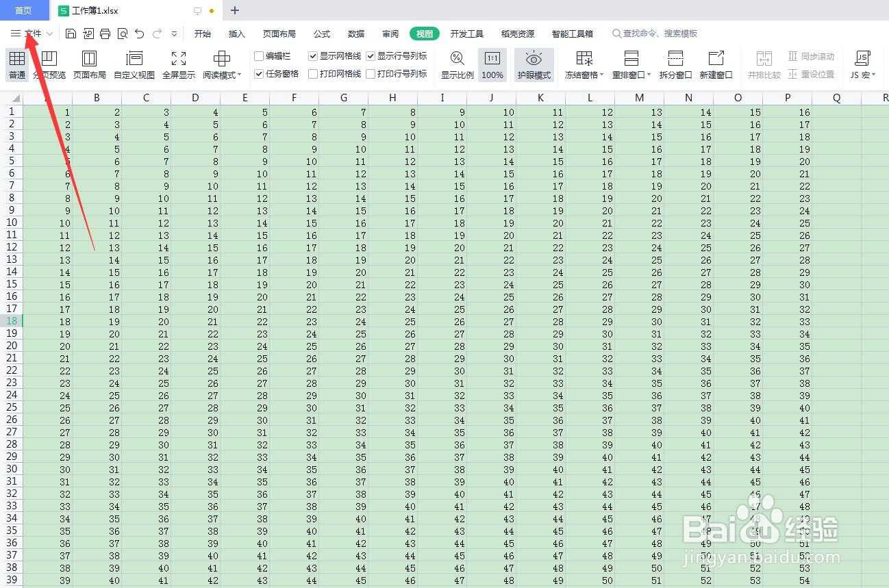The width and height of the screenshot is (889, 588).
Task: Click 同步滚动 synchronous scrolling
Action: pyautogui.click(x=812, y=57)
